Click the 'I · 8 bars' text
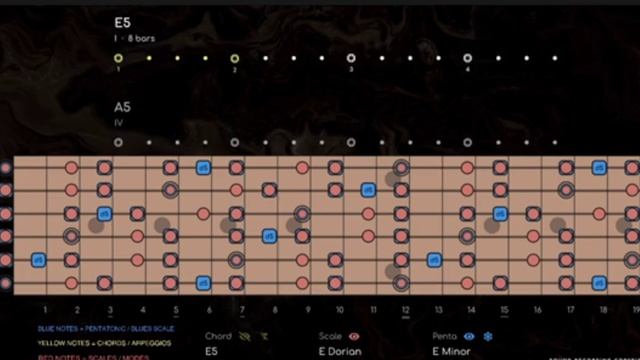The width and height of the screenshot is (640, 360). 135,39
